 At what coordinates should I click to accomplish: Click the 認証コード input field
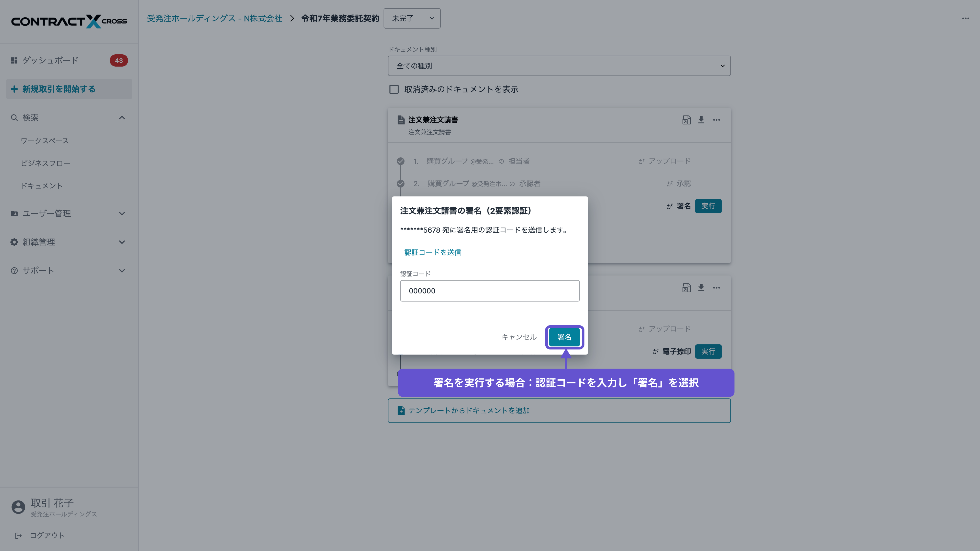pyautogui.click(x=490, y=291)
